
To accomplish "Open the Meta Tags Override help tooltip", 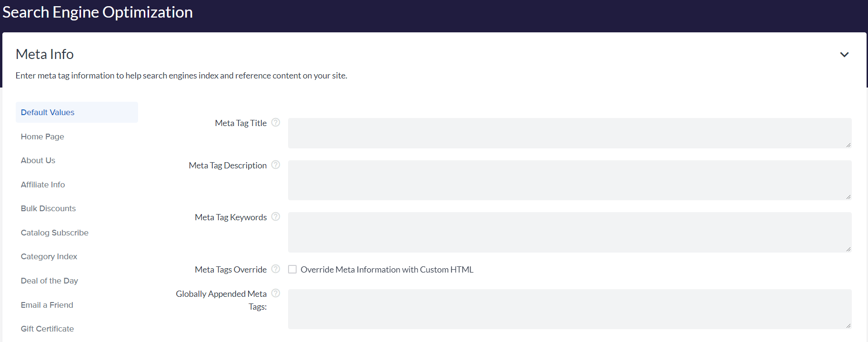I will (276, 269).
